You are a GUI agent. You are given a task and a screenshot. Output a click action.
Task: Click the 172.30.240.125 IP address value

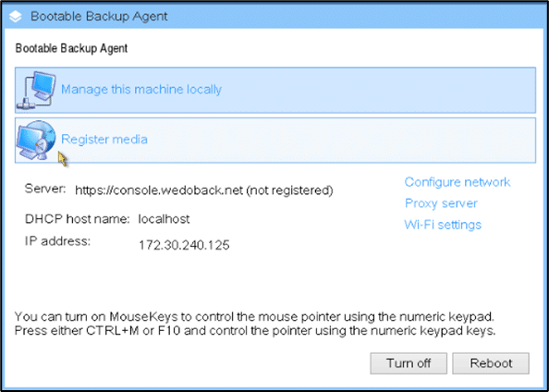[184, 245]
